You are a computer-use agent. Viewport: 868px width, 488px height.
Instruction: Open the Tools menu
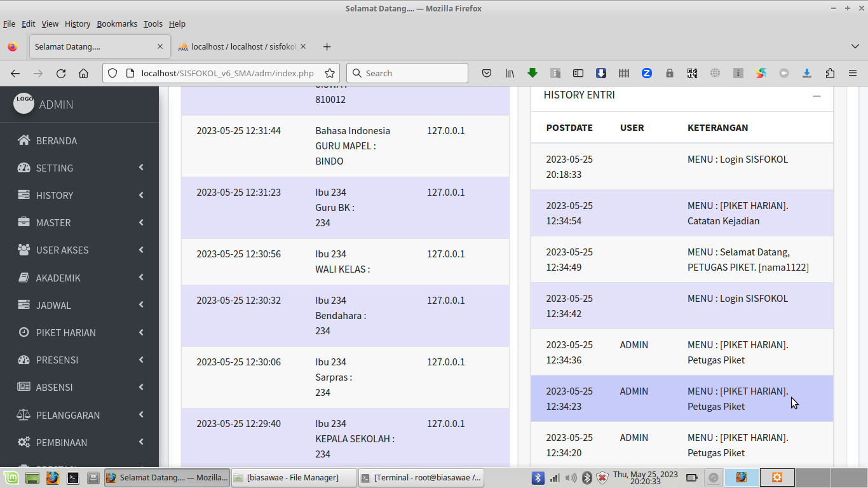coord(153,24)
